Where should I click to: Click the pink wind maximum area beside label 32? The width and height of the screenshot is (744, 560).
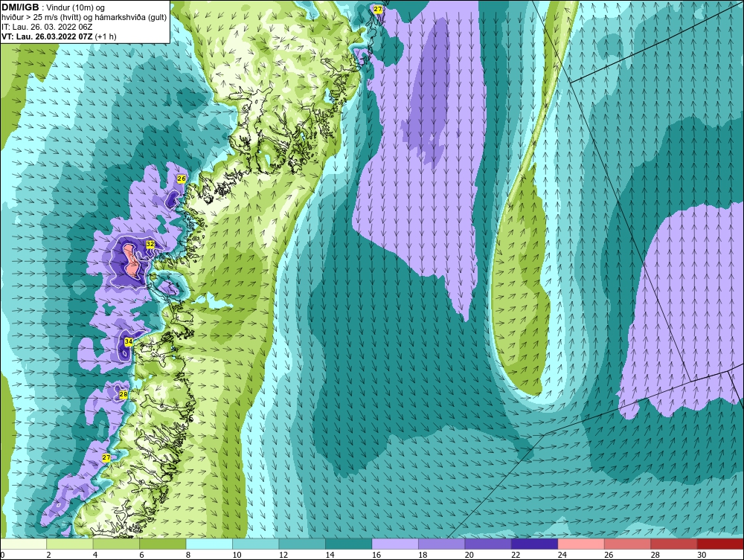tap(130, 261)
